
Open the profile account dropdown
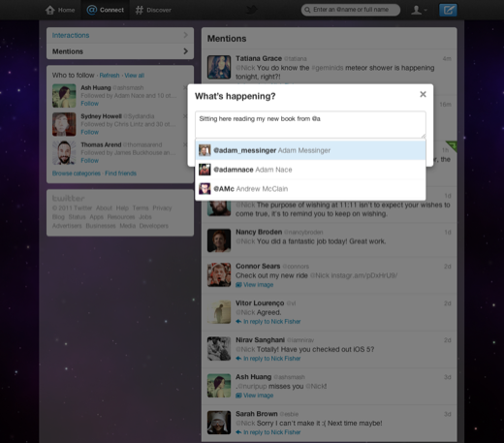click(419, 10)
